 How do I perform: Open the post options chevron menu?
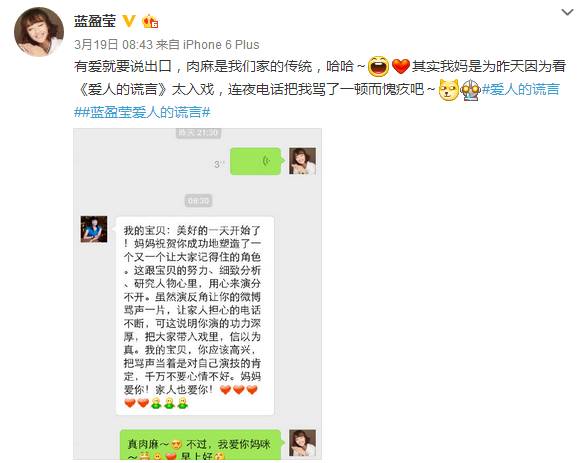click(567, 12)
